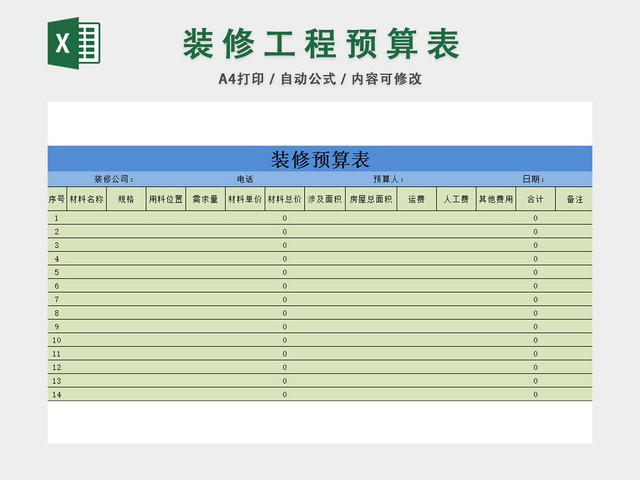Image resolution: width=640 pixels, height=480 pixels.
Task: Click the 装修公司 label field
Action: [113, 179]
